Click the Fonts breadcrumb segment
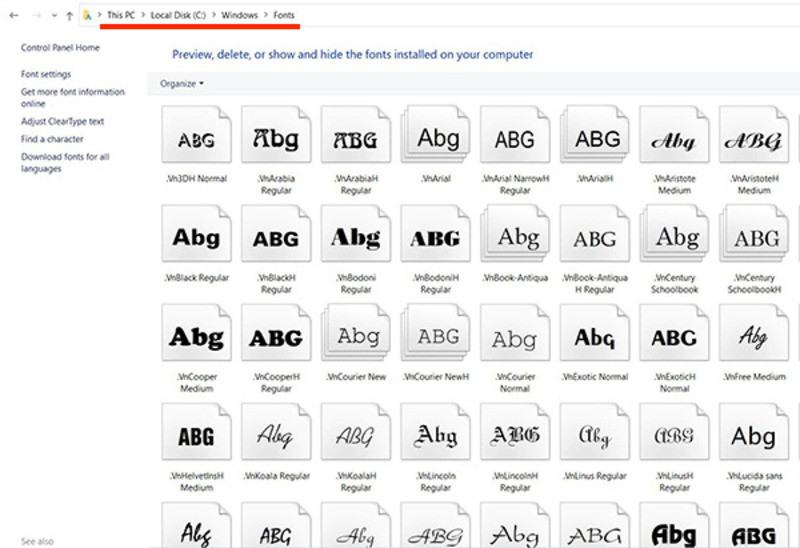The width and height of the screenshot is (800, 548). [x=284, y=15]
